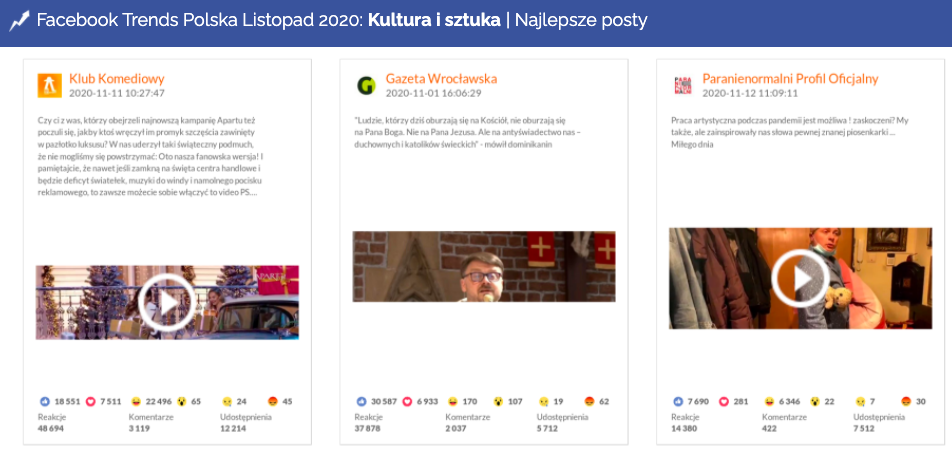Click the love heart icon on Gazeta Wrocławska post

point(407,401)
